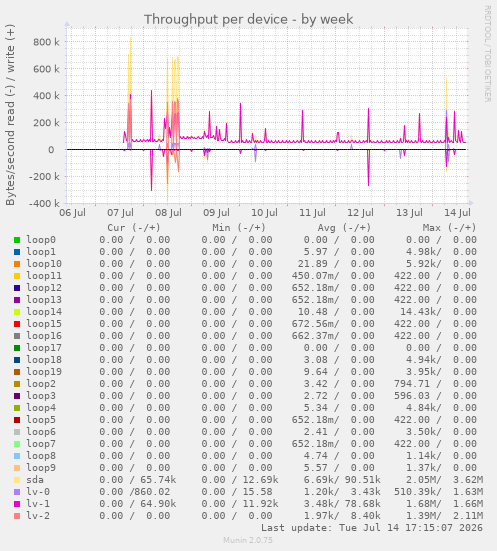Click sda Max value 3.62M
The image size is (497, 551).
point(468,480)
